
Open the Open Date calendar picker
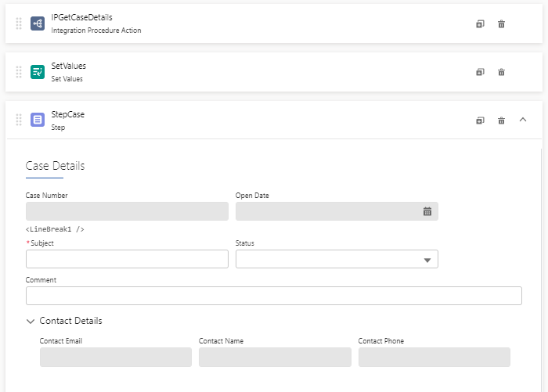[x=427, y=211]
